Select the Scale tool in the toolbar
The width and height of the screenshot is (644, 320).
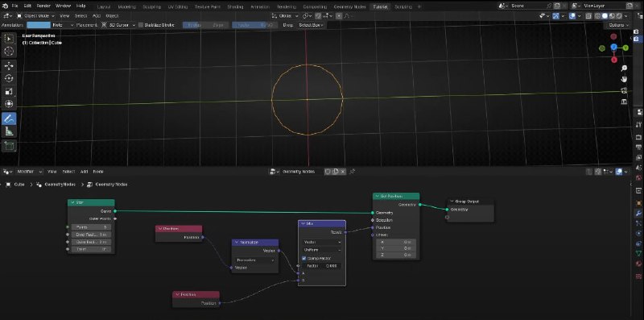point(9,91)
